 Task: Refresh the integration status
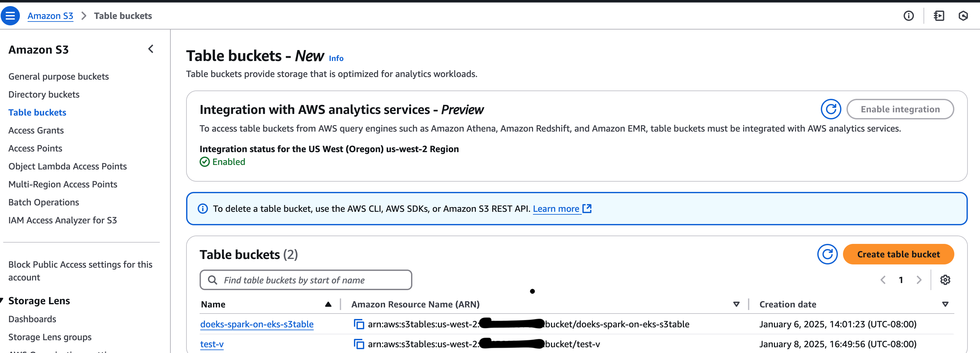[x=830, y=109]
